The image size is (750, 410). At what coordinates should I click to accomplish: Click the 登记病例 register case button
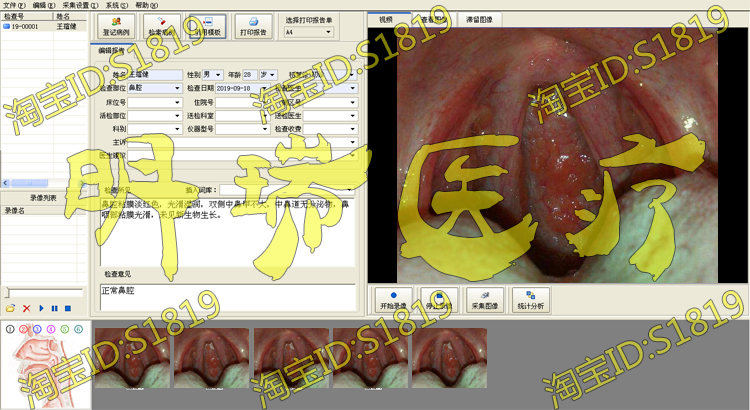pyautogui.click(x=116, y=26)
